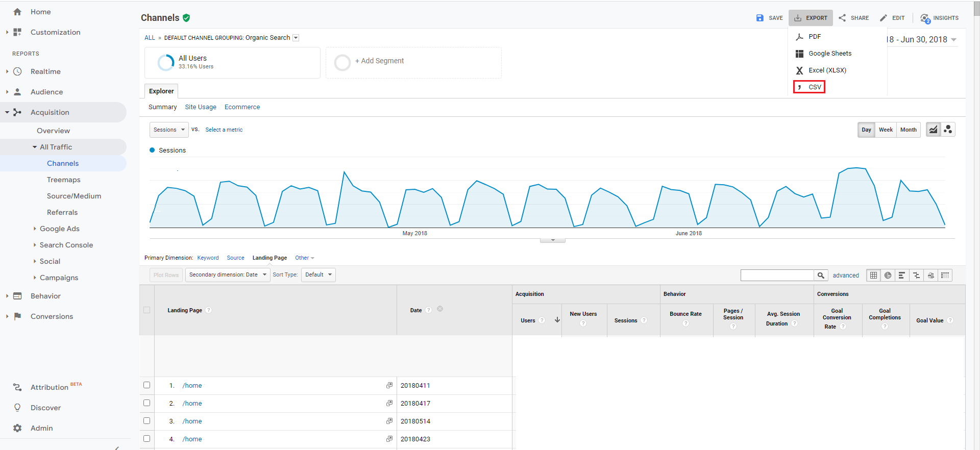The width and height of the screenshot is (980, 450).
Task: Toggle the select-all checkbox in table header
Action: tap(147, 310)
